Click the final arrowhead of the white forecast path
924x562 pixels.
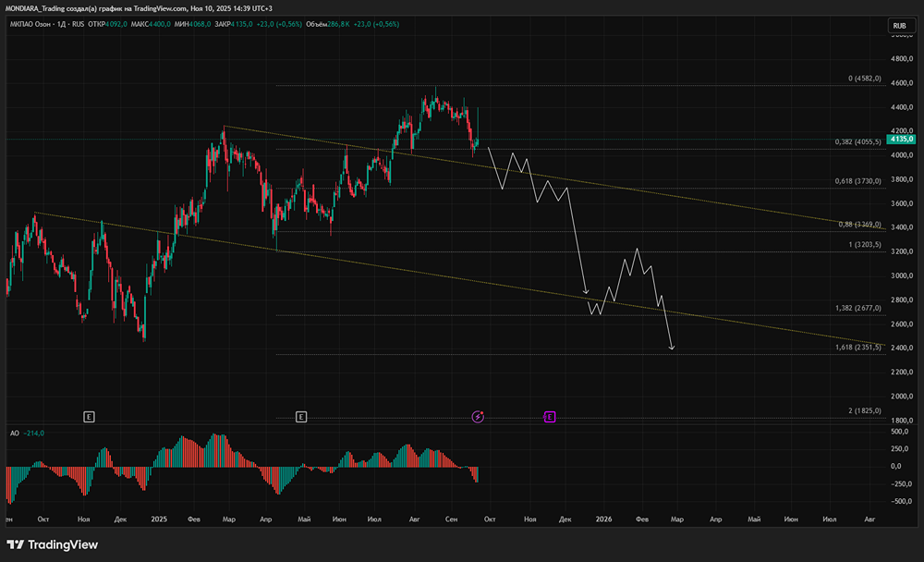[x=672, y=348]
